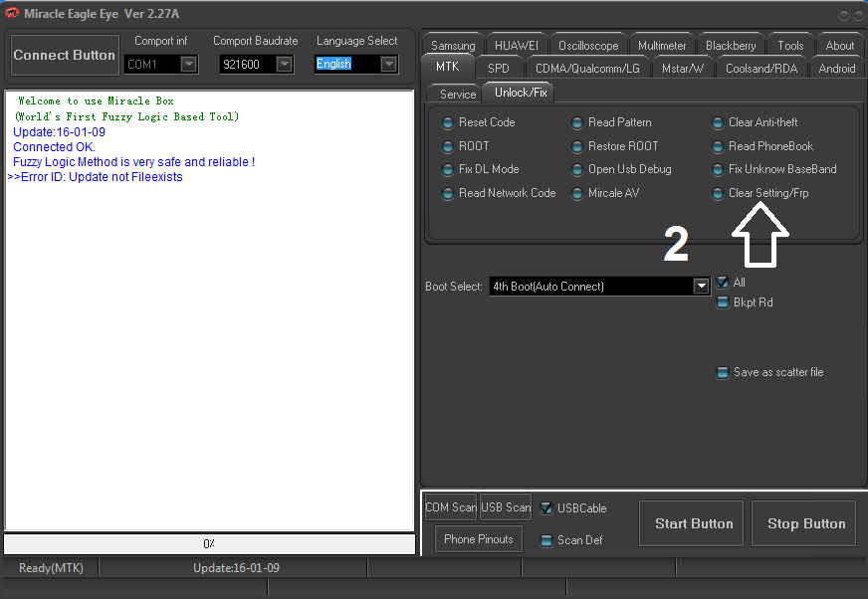Toggle the USBCable checkbox

(x=546, y=508)
